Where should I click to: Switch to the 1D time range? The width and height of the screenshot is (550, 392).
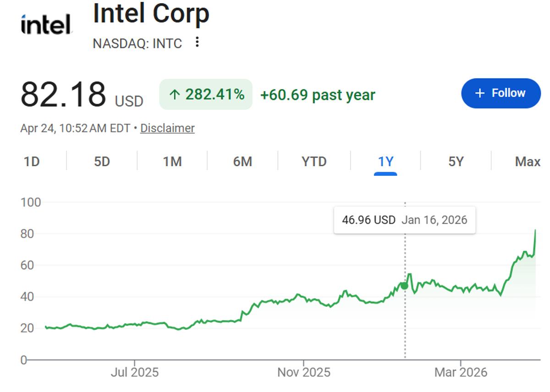32,162
